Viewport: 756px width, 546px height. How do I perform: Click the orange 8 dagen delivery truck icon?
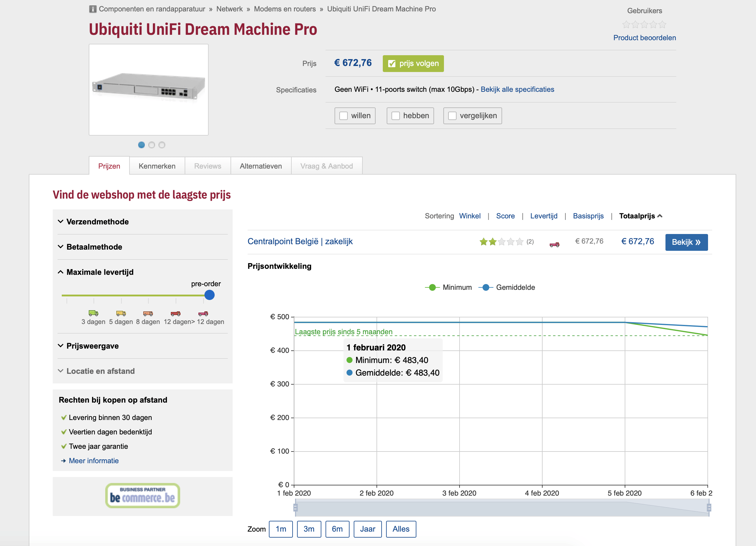click(x=148, y=313)
